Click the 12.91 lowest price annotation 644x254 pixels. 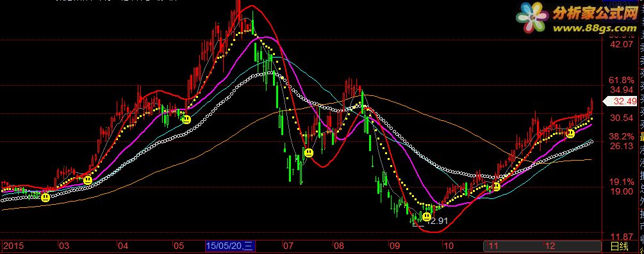(438, 221)
